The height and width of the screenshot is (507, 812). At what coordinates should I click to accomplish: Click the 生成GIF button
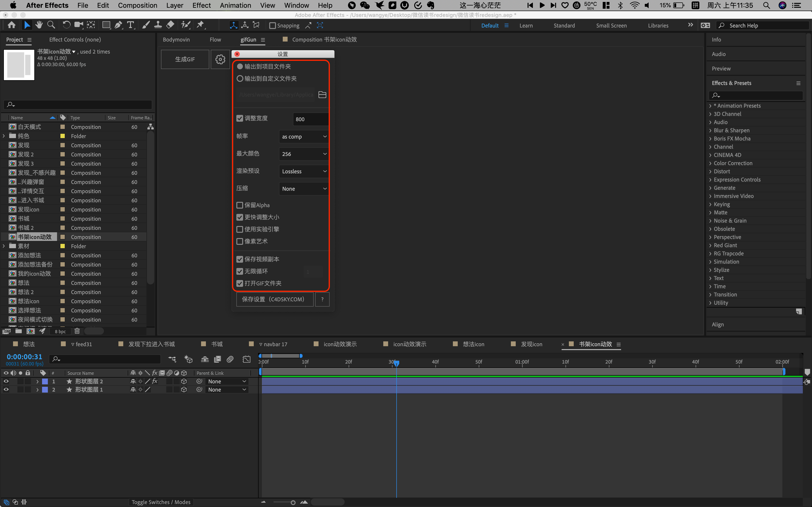pos(185,59)
